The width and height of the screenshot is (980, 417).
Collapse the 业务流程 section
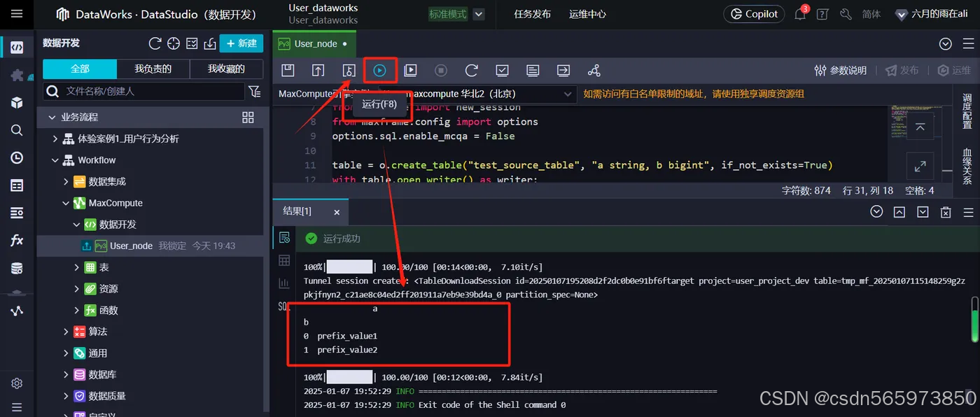click(x=51, y=117)
